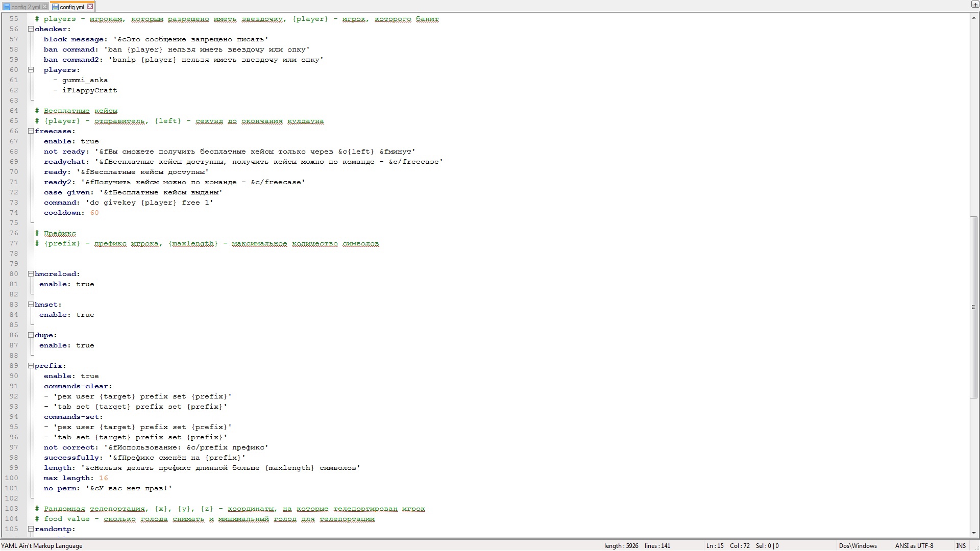The width and height of the screenshot is (980, 551).
Task: Click the plus button at top right
Action: 974,5
